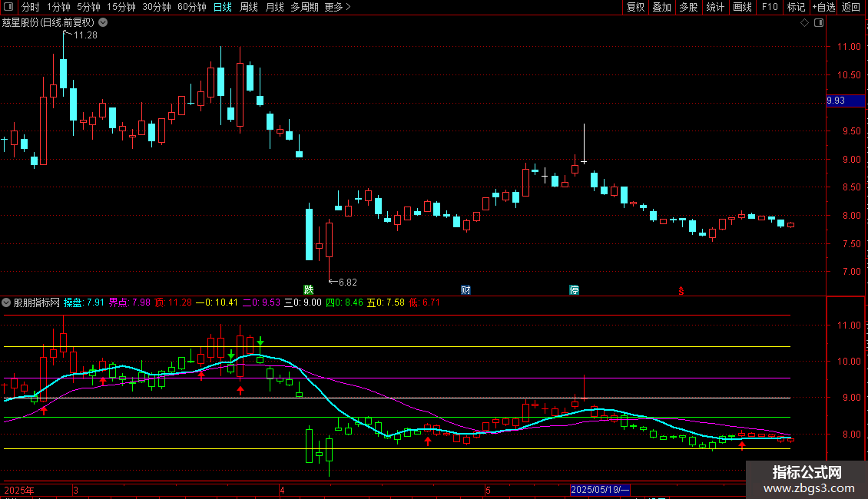Click the 顶: 11.28 indicator value
This screenshot has height=499, width=868.
point(174,302)
